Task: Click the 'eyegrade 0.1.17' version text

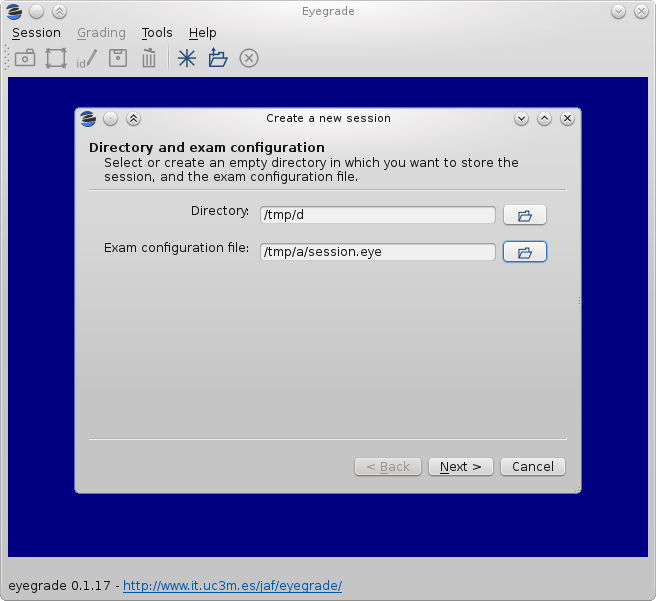Action: click(59, 586)
